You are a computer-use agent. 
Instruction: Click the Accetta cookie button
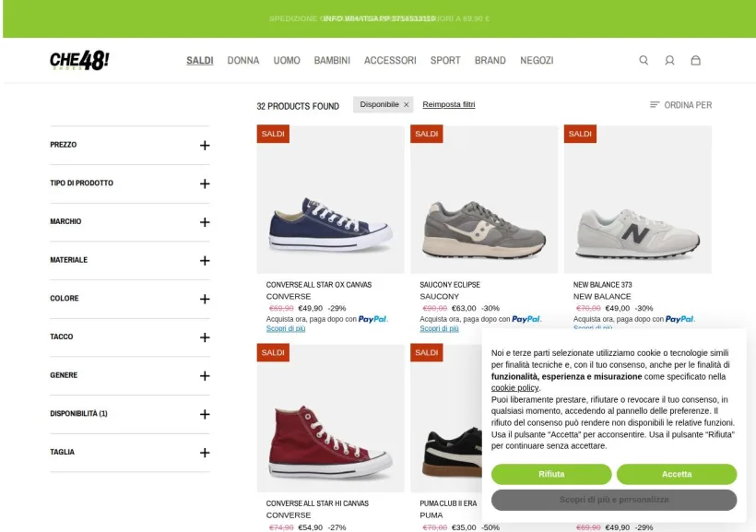677,474
